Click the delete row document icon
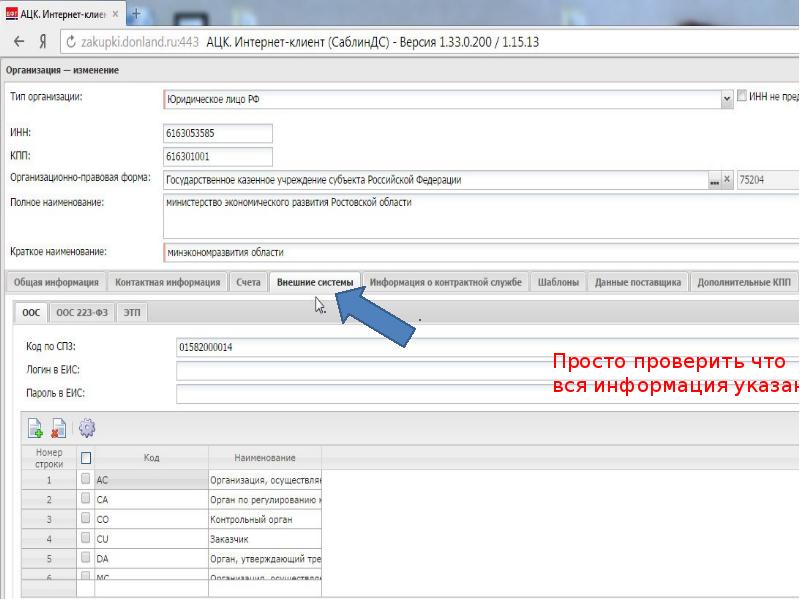The image size is (800, 600). 59,428
